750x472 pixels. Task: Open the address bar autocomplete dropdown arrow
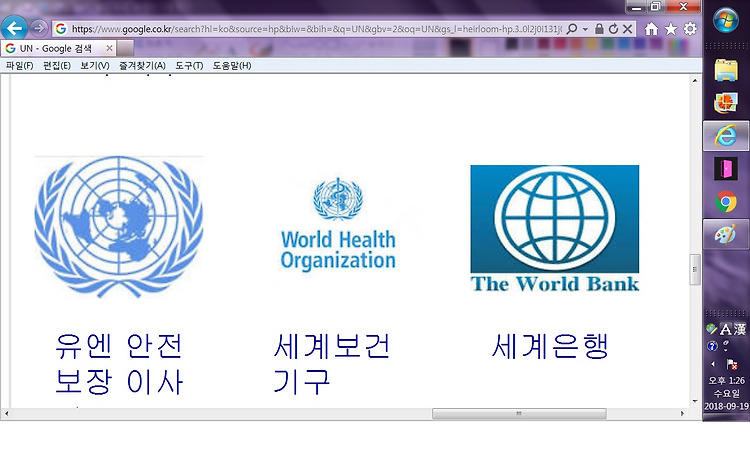pos(585,29)
